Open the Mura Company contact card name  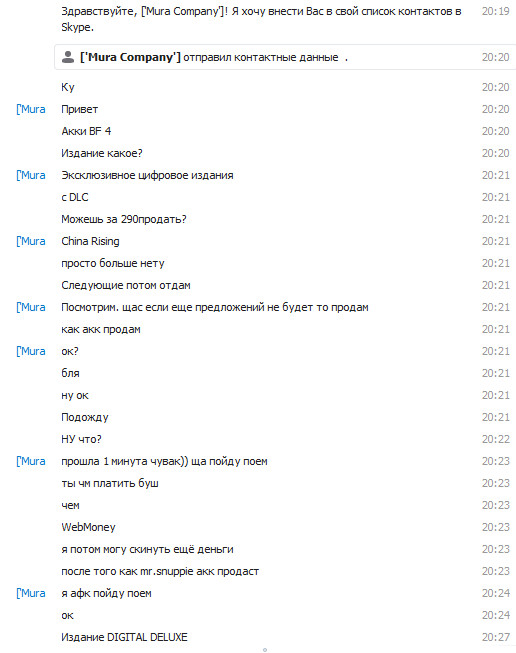coord(130,57)
